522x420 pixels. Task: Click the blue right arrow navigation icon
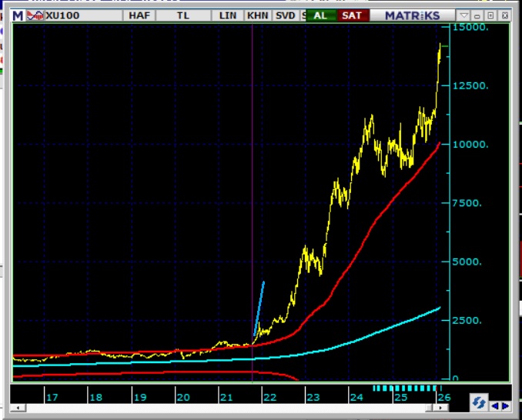tap(504, 405)
